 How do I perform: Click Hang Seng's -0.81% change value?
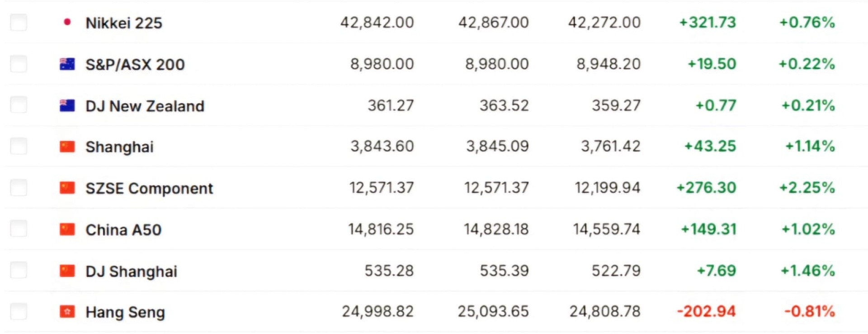pyautogui.click(x=809, y=311)
